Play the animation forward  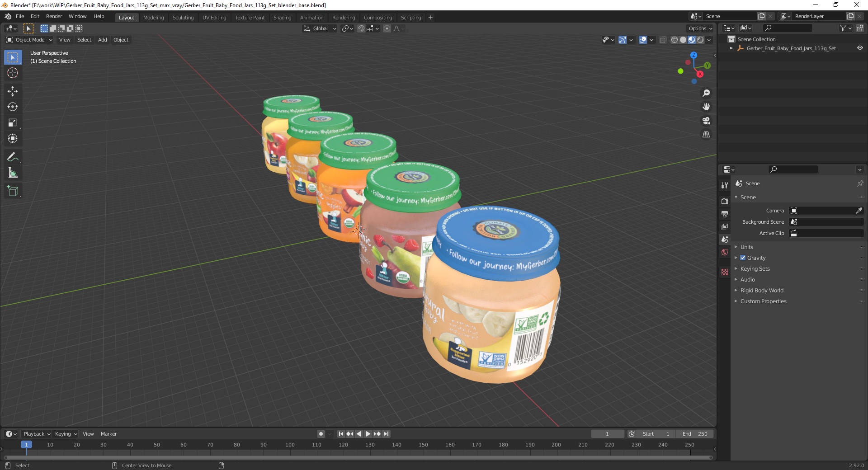point(368,434)
